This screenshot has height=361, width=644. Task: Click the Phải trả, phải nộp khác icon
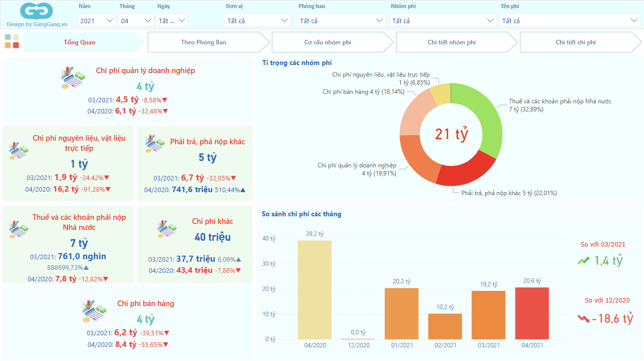click(x=155, y=144)
